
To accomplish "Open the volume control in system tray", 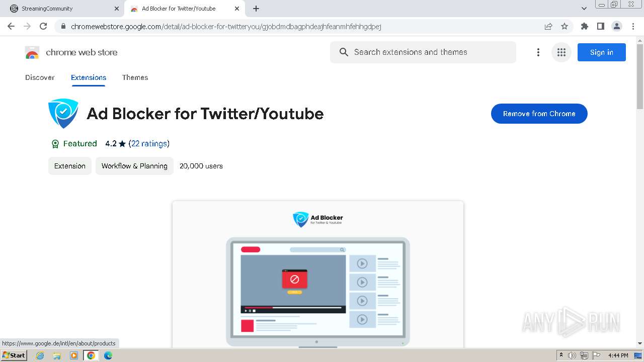I will (x=572, y=355).
